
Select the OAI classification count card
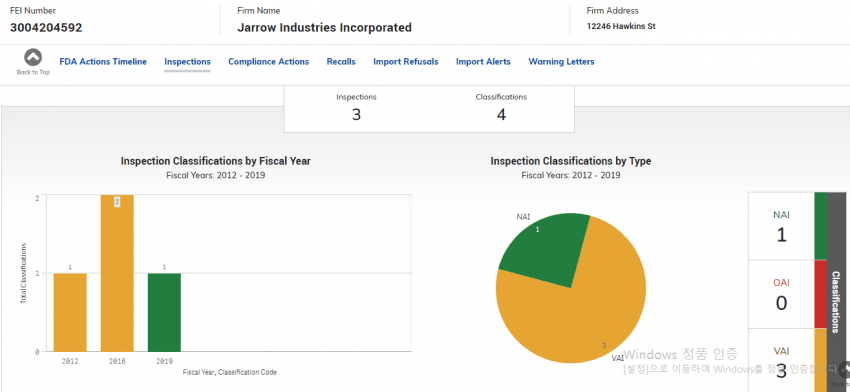pyautogui.click(x=781, y=294)
